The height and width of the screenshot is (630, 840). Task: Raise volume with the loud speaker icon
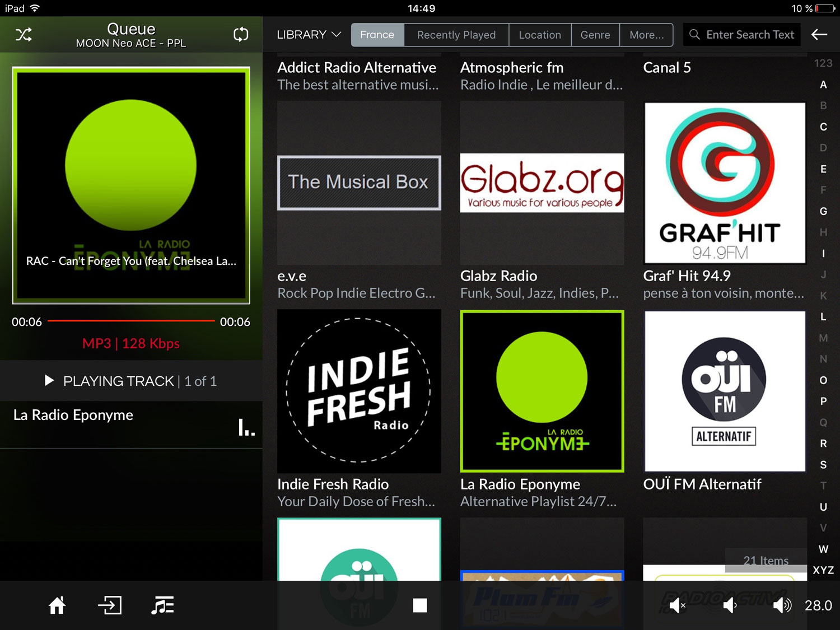click(x=782, y=605)
